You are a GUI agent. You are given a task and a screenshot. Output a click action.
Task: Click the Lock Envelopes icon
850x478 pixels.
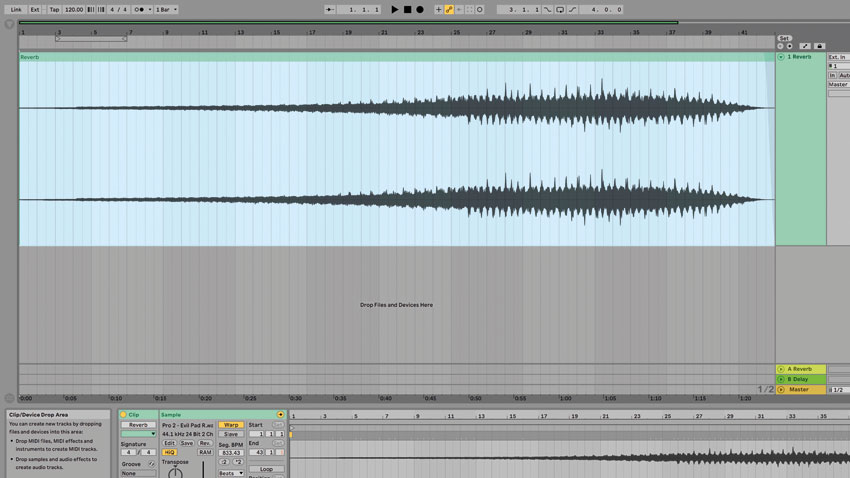tap(820, 46)
